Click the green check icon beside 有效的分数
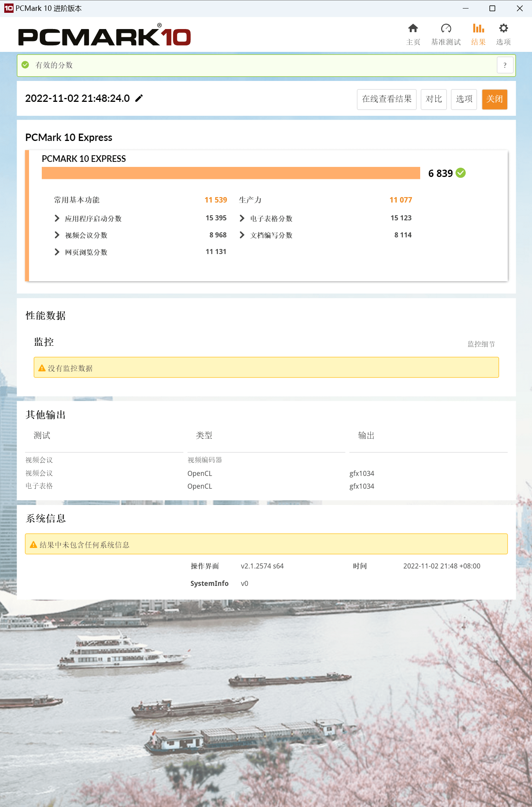The height and width of the screenshot is (807, 532). [25, 65]
